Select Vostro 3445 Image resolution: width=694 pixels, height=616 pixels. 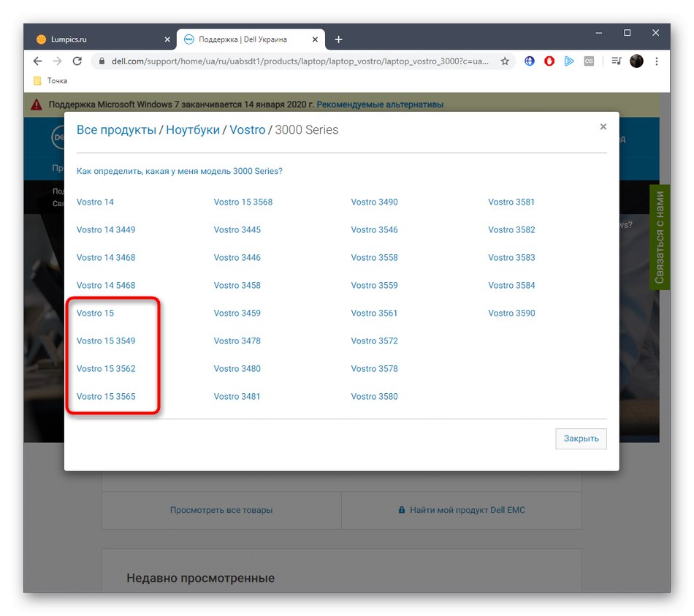tap(237, 230)
